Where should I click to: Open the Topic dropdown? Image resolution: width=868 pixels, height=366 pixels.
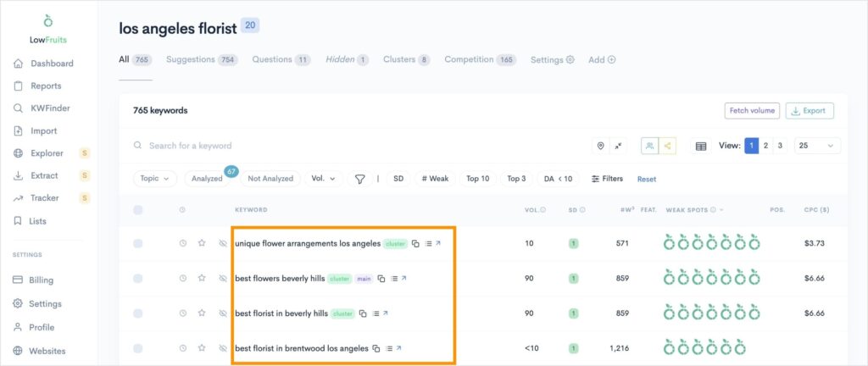155,179
